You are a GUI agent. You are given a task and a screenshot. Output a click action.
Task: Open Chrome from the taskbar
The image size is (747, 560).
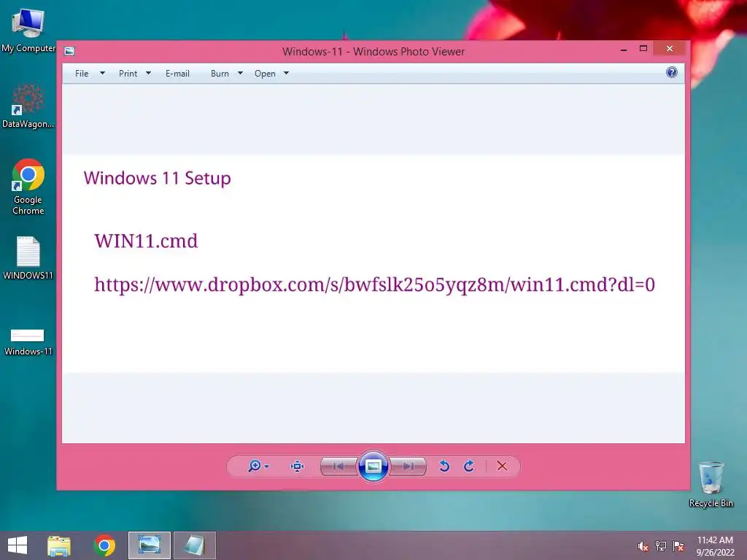pyautogui.click(x=104, y=545)
